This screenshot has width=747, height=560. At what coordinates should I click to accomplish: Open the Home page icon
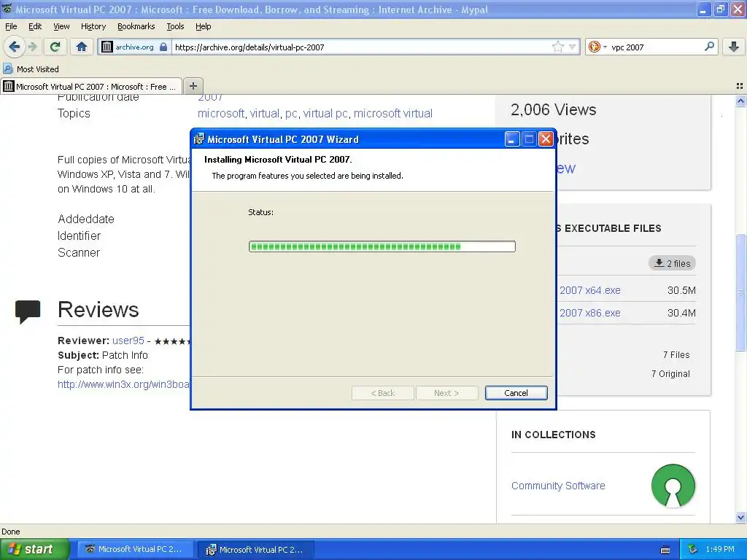click(x=82, y=47)
